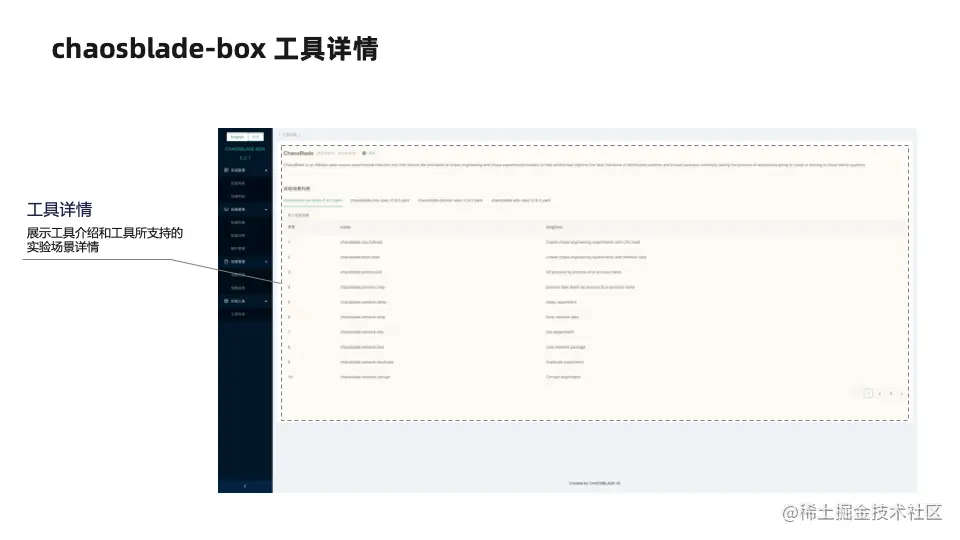Open the CHAOSBLADE-BOX logo in the sidebar
The width and height of the screenshot is (960, 540).
point(245,149)
